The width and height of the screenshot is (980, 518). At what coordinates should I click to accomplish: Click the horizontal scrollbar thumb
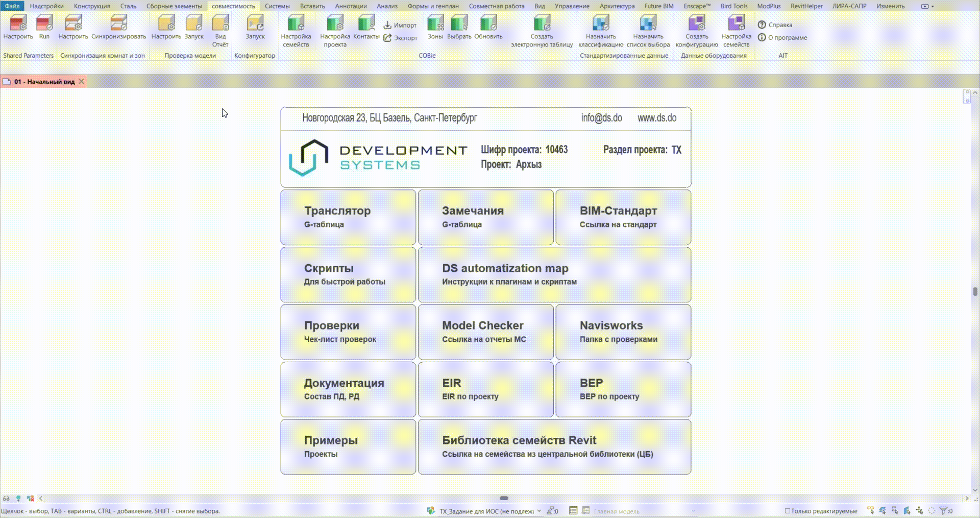click(x=504, y=498)
